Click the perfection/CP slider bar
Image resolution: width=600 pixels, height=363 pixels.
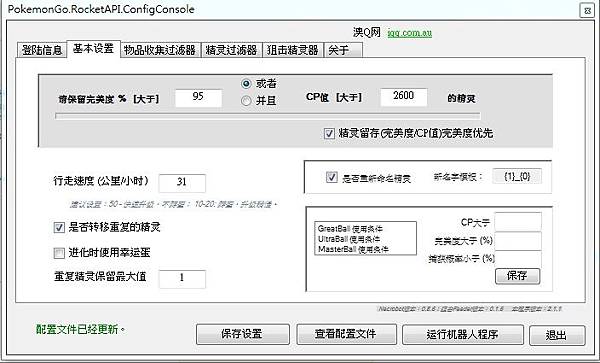(x=267, y=116)
